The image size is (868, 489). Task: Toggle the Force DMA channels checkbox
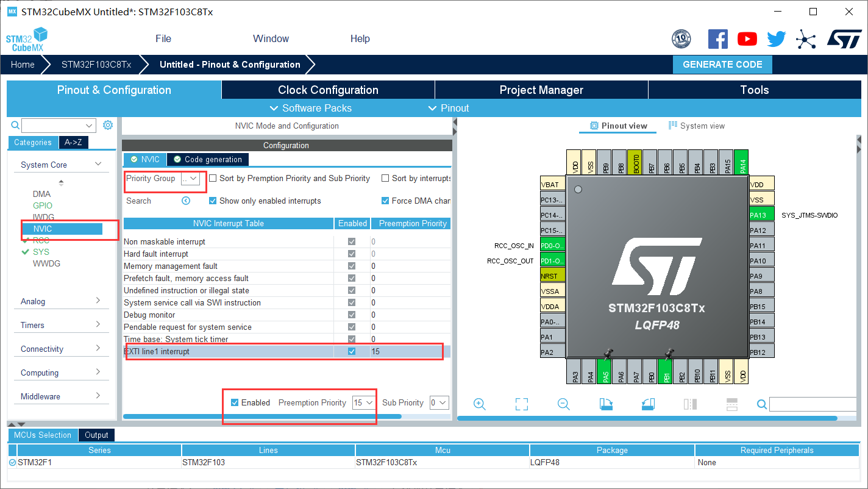[x=385, y=201]
